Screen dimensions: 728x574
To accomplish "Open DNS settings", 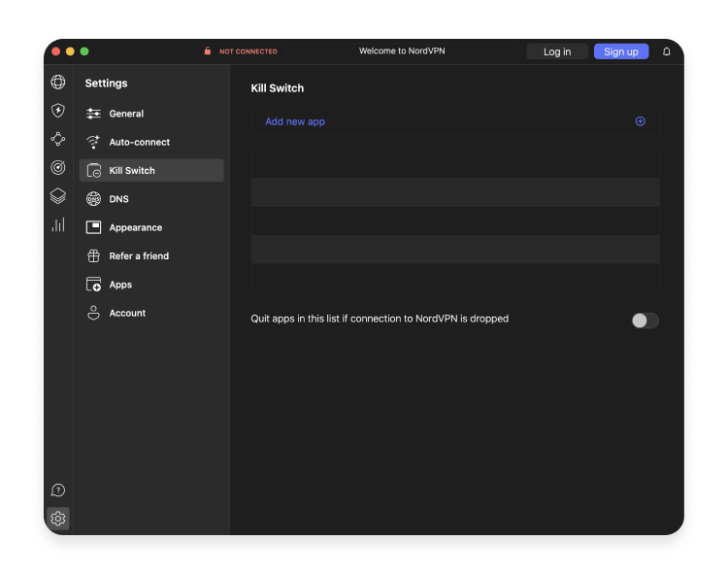I will click(151, 199).
